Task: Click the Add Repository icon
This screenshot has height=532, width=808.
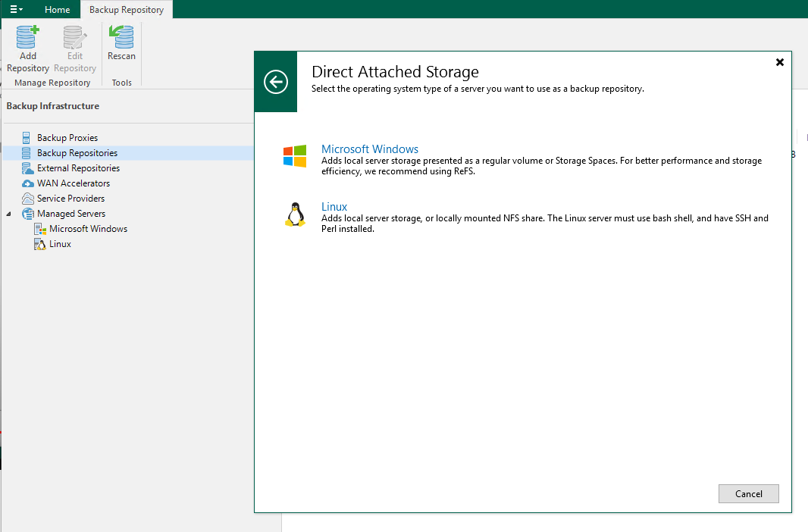Action: (28, 38)
